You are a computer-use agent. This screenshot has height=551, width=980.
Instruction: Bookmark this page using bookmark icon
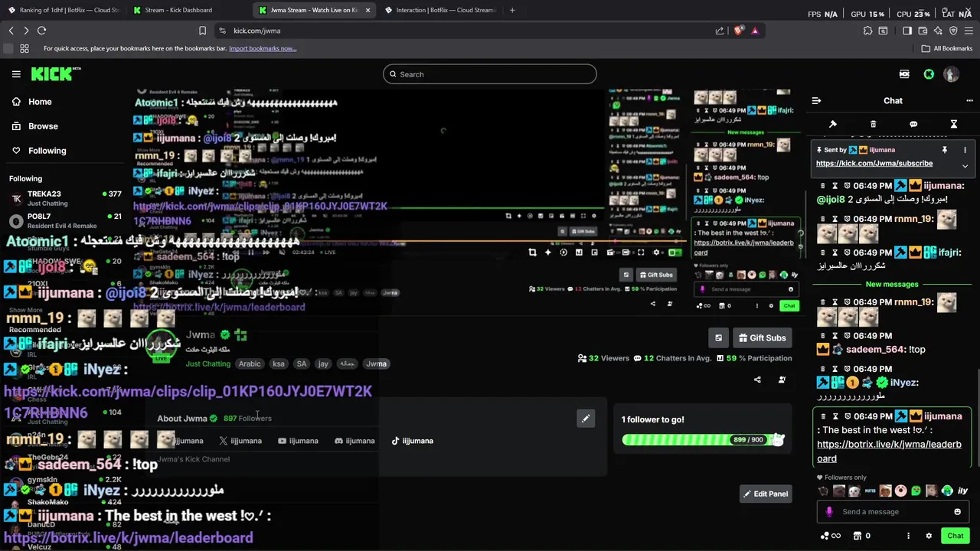pyautogui.click(x=202, y=31)
